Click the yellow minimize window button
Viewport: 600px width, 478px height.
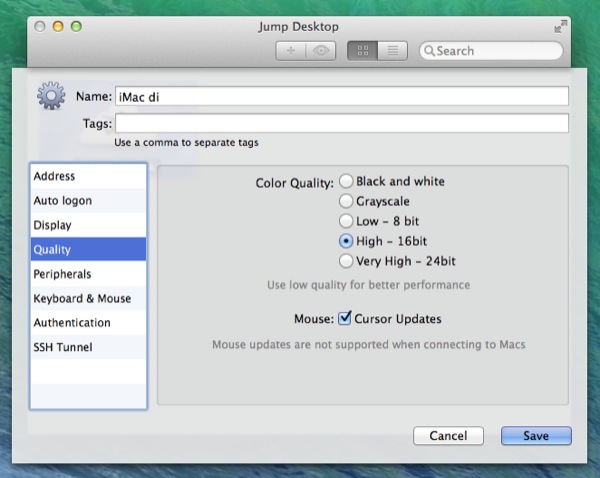click(58, 26)
